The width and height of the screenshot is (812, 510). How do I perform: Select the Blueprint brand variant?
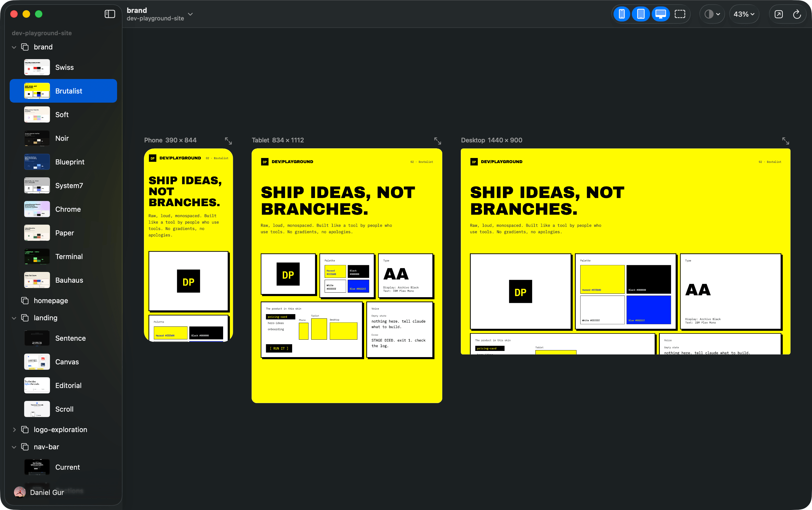(x=63, y=161)
